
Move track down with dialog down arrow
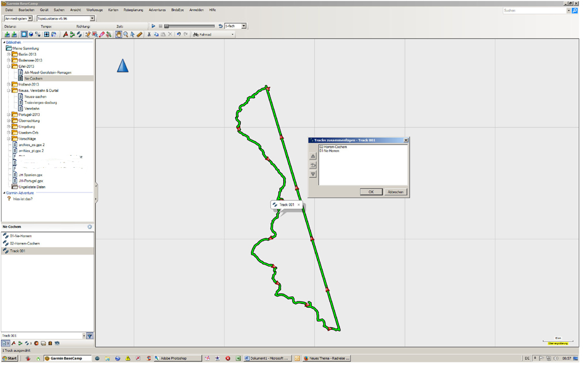[x=313, y=175]
